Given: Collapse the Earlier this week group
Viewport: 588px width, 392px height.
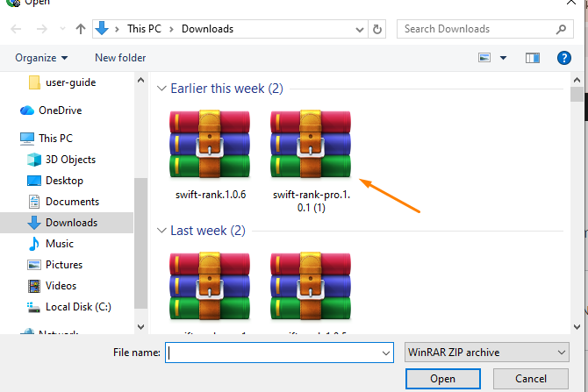Looking at the screenshot, I should [x=161, y=89].
